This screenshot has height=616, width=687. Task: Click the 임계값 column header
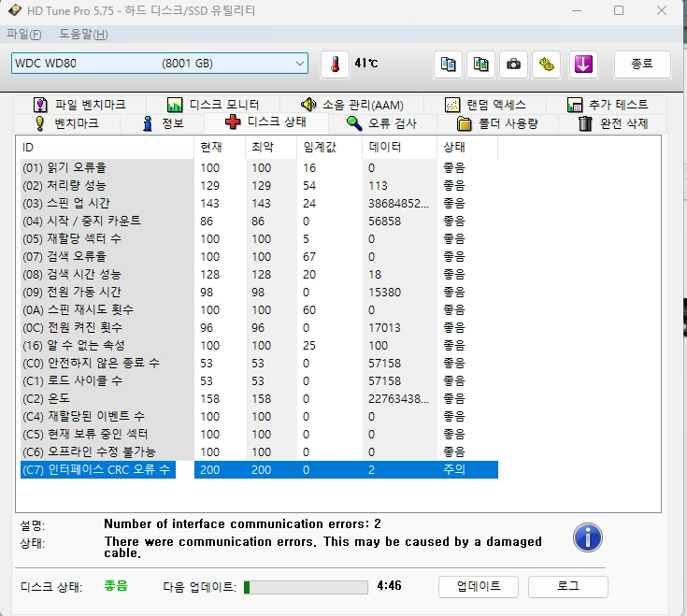(x=329, y=147)
